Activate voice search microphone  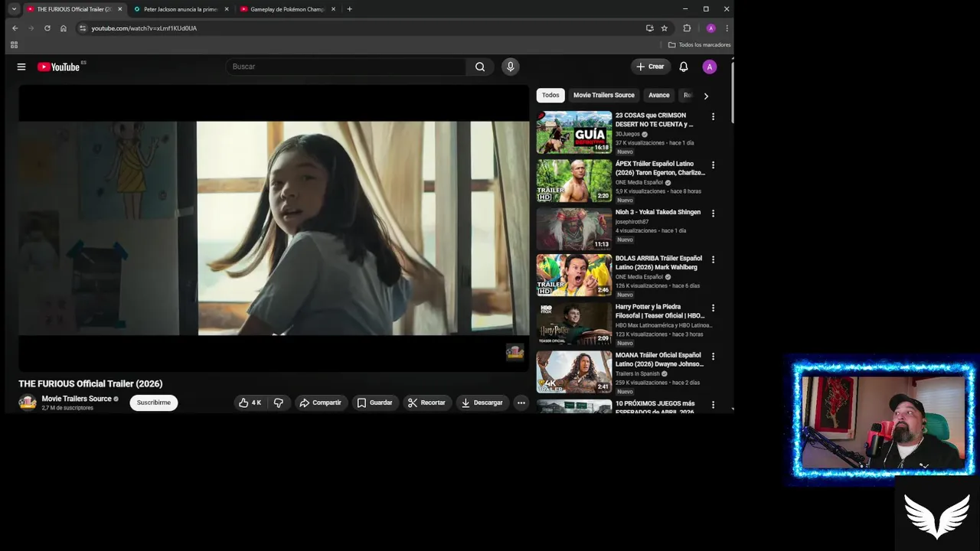click(x=511, y=67)
